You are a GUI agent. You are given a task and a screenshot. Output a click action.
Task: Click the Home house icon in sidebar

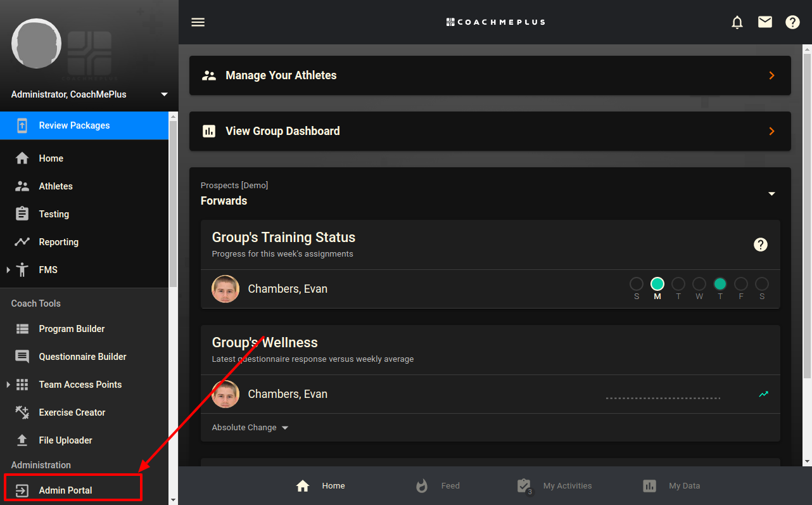(x=22, y=158)
